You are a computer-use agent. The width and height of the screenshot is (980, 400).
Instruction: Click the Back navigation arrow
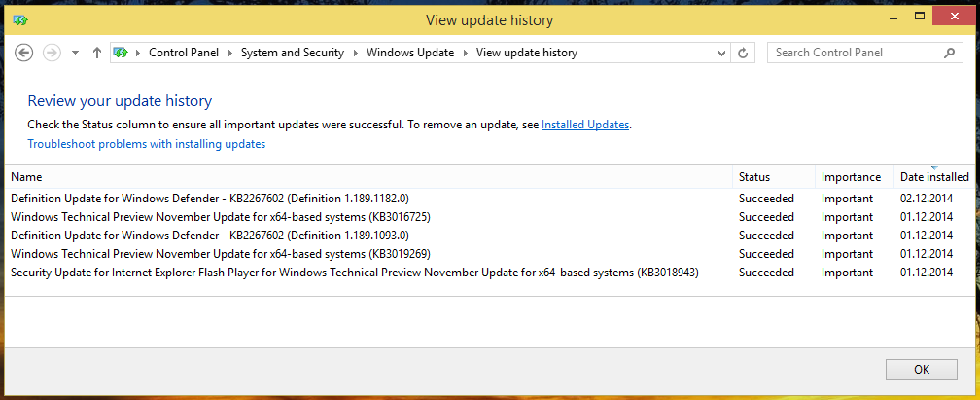[x=23, y=53]
